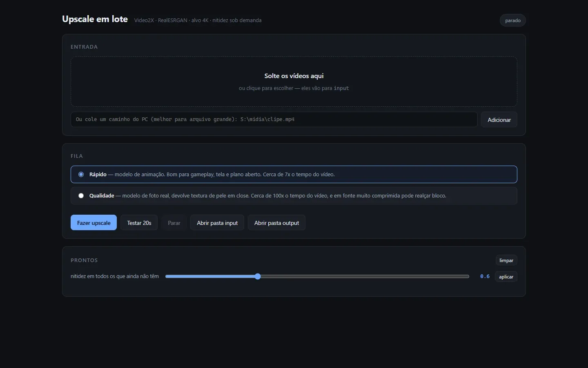
Task: Click the nitidez slider handle
Action: coord(258,276)
